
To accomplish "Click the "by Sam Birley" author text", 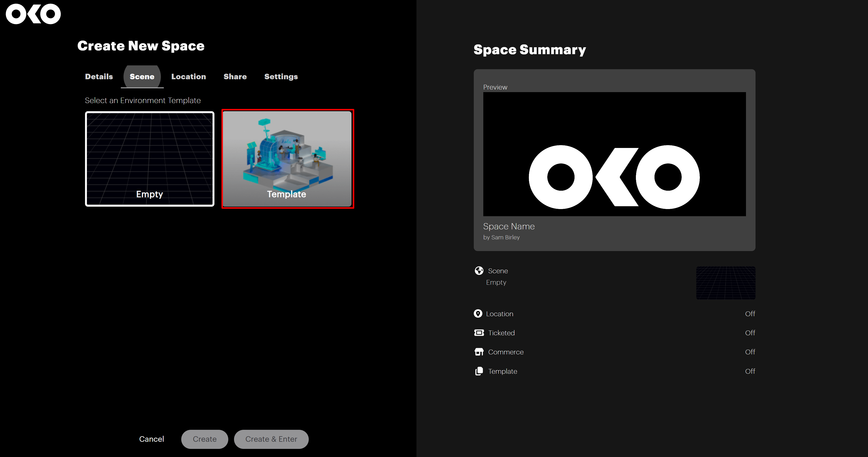I will point(501,237).
